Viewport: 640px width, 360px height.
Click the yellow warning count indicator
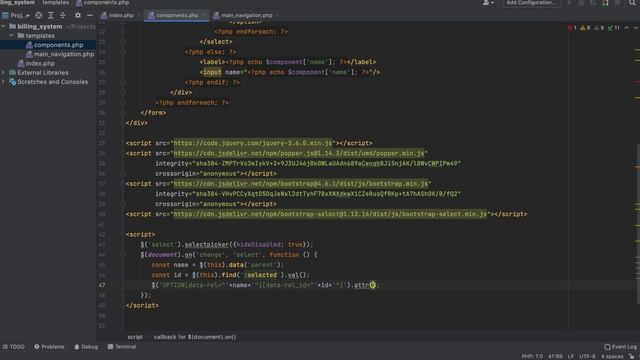click(585, 28)
